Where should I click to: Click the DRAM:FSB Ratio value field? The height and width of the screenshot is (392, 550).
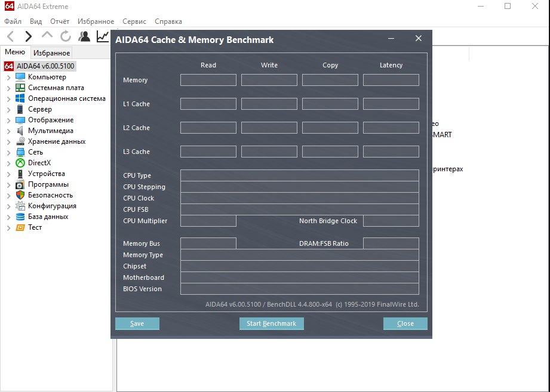point(391,243)
